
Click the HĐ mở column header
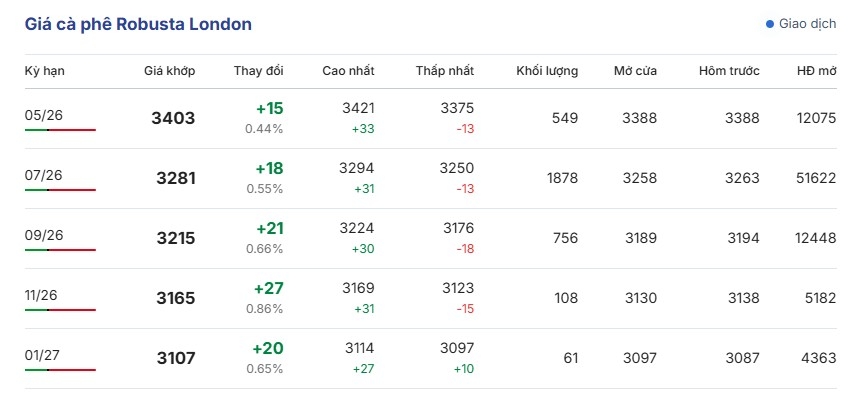click(817, 71)
